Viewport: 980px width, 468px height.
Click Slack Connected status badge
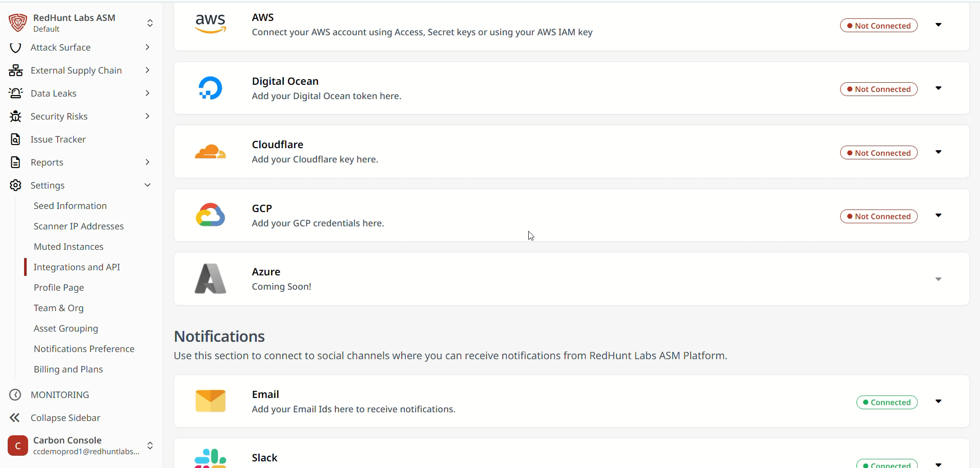887,463
